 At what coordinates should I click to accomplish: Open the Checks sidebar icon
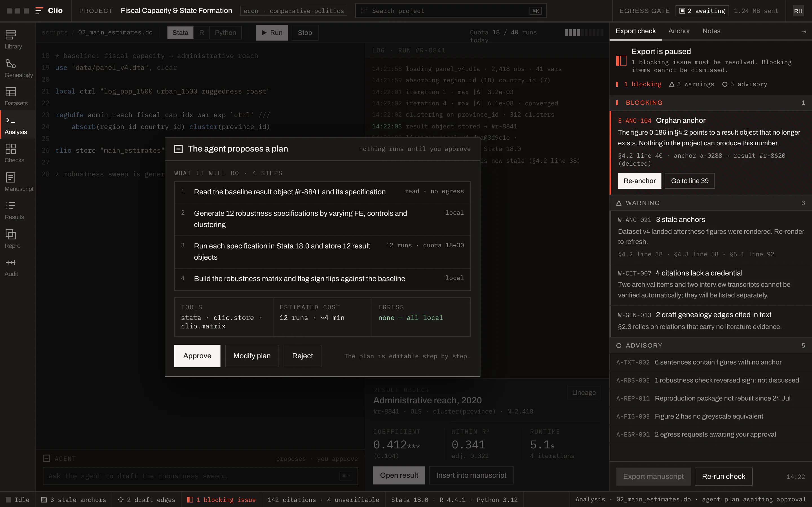[x=14, y=153]
